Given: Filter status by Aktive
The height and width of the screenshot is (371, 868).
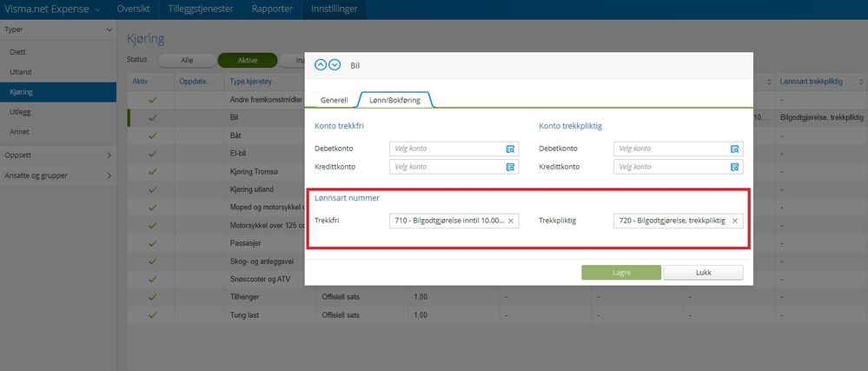Looking at the screenshot, I should point(248,60).
